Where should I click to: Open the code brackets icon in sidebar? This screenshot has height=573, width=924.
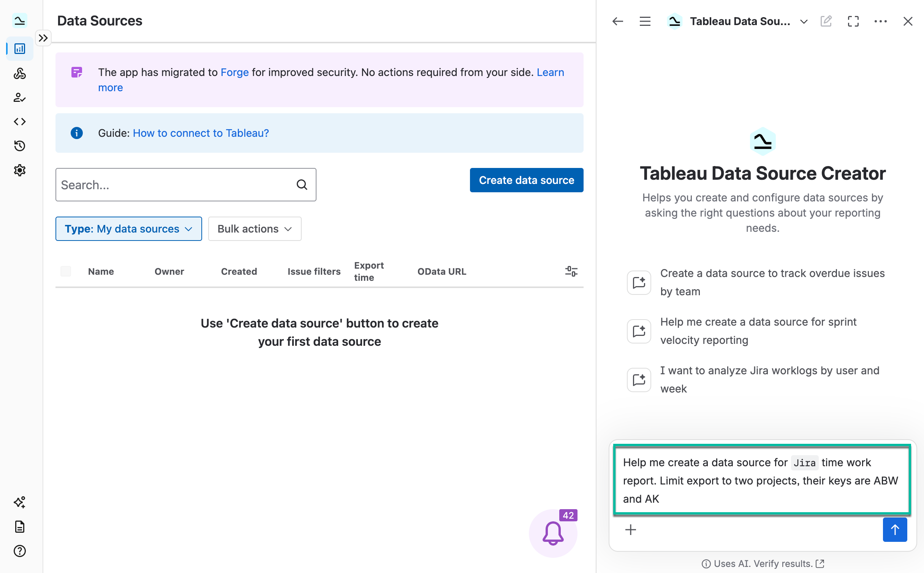[x=20, y=122]
